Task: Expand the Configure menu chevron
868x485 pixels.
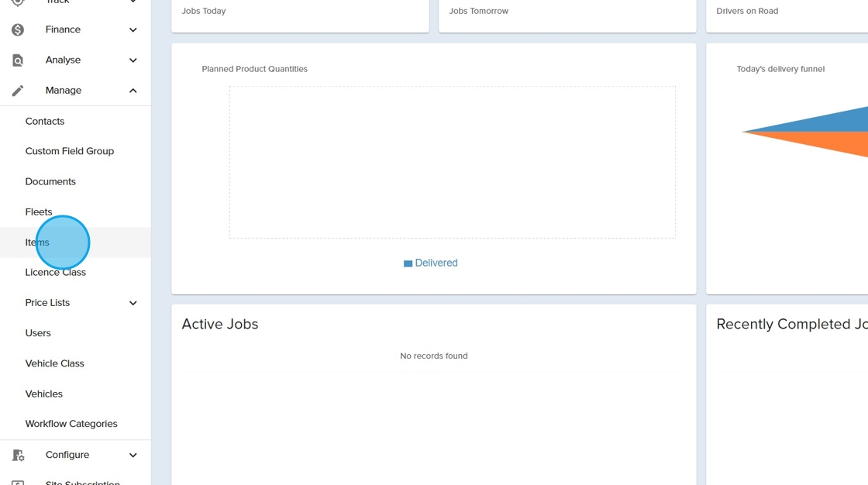Action: pyautogui.click(x=133, y=455)
